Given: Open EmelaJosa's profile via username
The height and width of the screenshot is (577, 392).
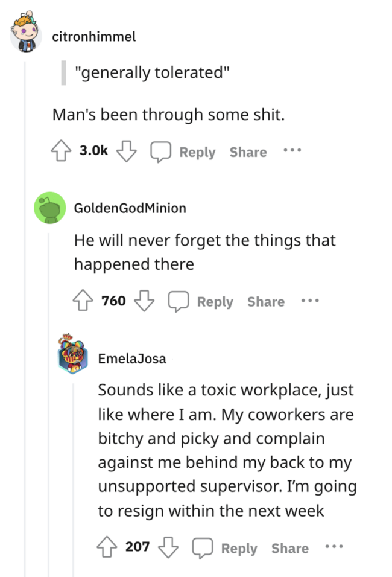Looking at the screenshot, I should pyautogui.click(x=132, y=358).
